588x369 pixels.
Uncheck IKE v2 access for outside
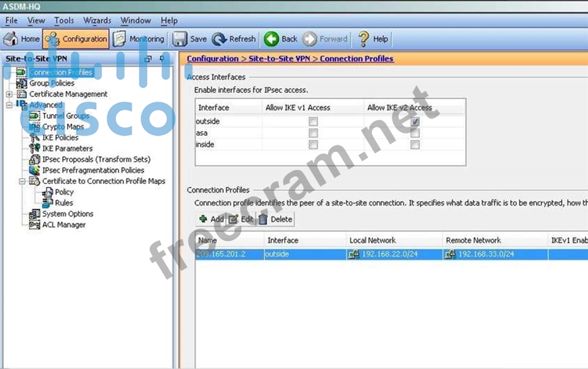[x=414, y=122]
